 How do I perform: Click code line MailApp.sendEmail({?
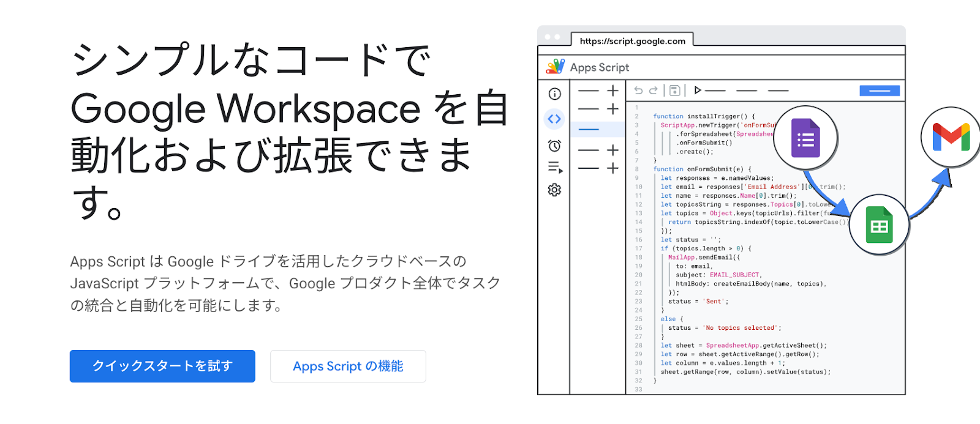[x=704, y=257]
